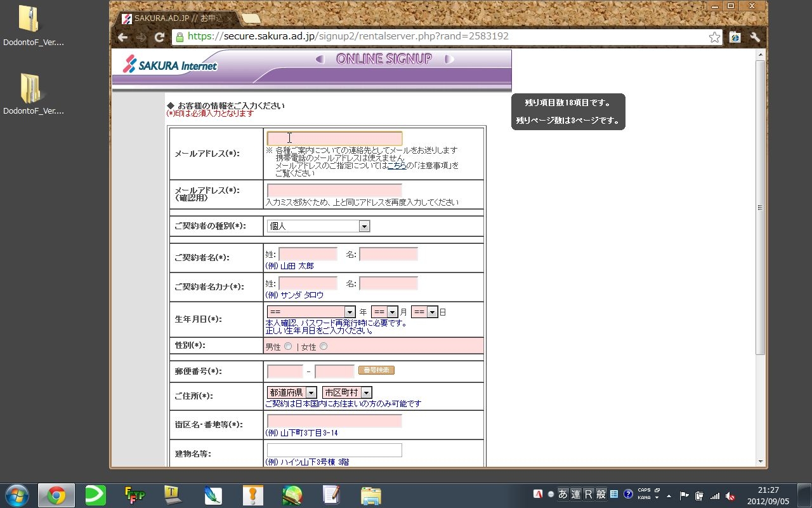Select the SAKURA.AD.JP browser tab
Image resolution: width=812 pixels, height=508 pixels.
pyautogui.click(x=176, y=18)
